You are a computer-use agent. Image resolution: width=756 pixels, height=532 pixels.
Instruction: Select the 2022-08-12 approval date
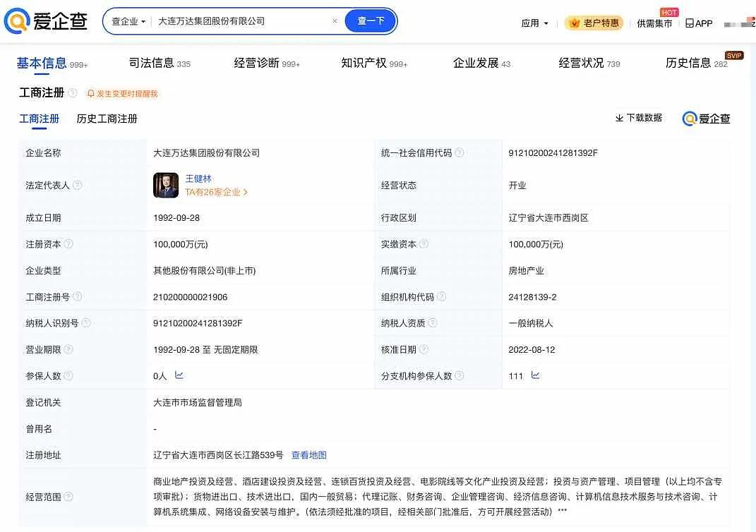point(532,350)
